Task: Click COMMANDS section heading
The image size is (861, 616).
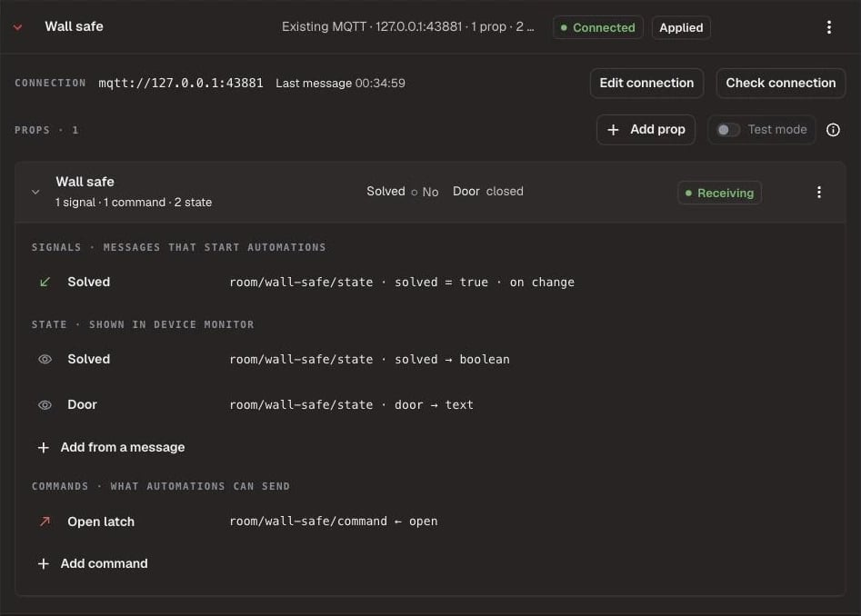Action: pos(160,487)
